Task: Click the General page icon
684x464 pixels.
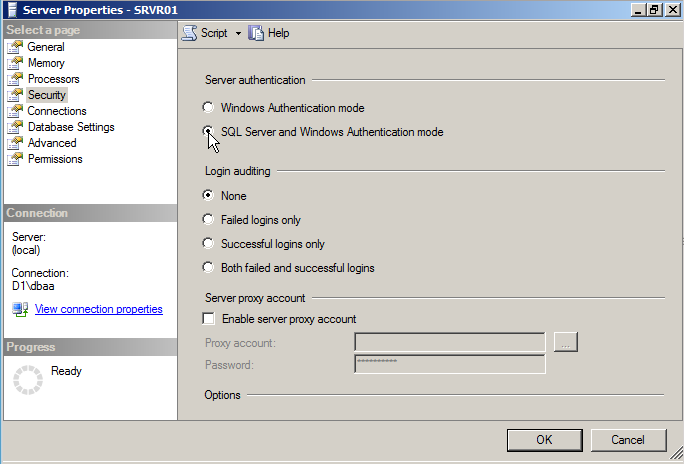Action: [15, 47]
